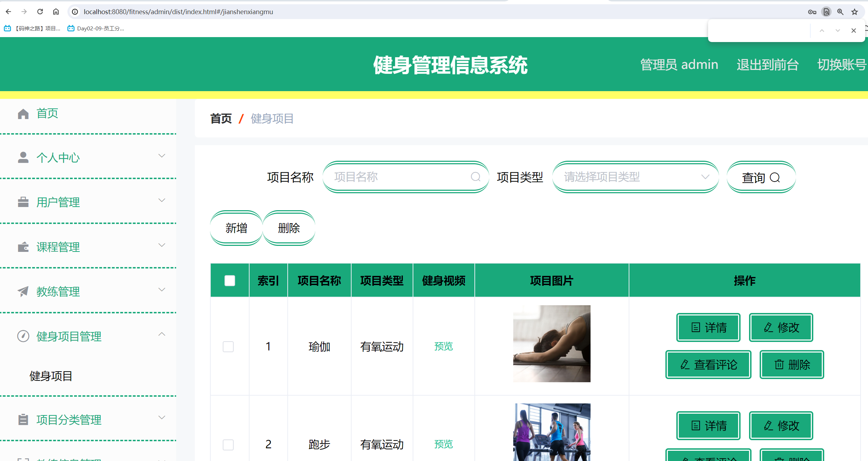Click the person icon beside 个人中心

(x=23, y=157)
